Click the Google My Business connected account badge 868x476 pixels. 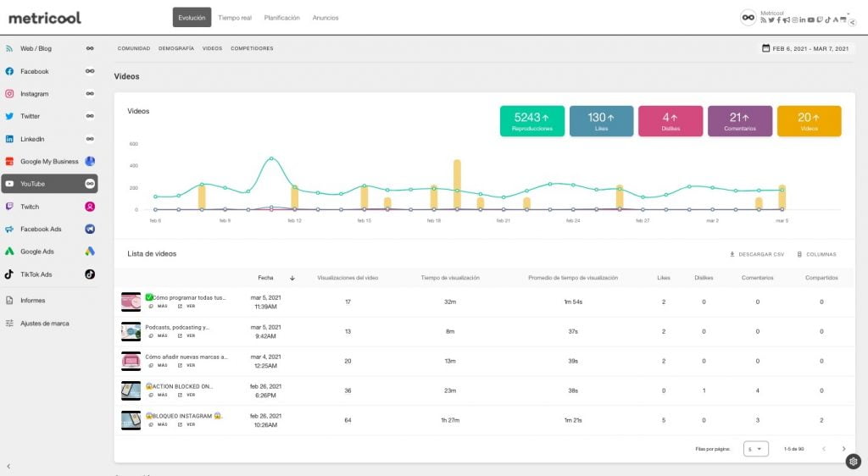coord(90,162)
